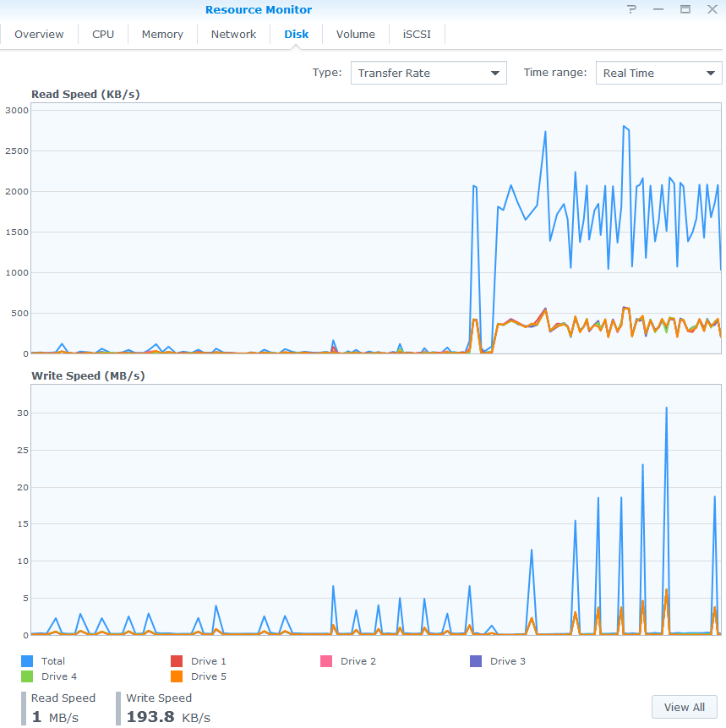Toggle Drive 2 pink legend swatch
The width and height of the screenshot is (726, 728).
pos(326,661)
